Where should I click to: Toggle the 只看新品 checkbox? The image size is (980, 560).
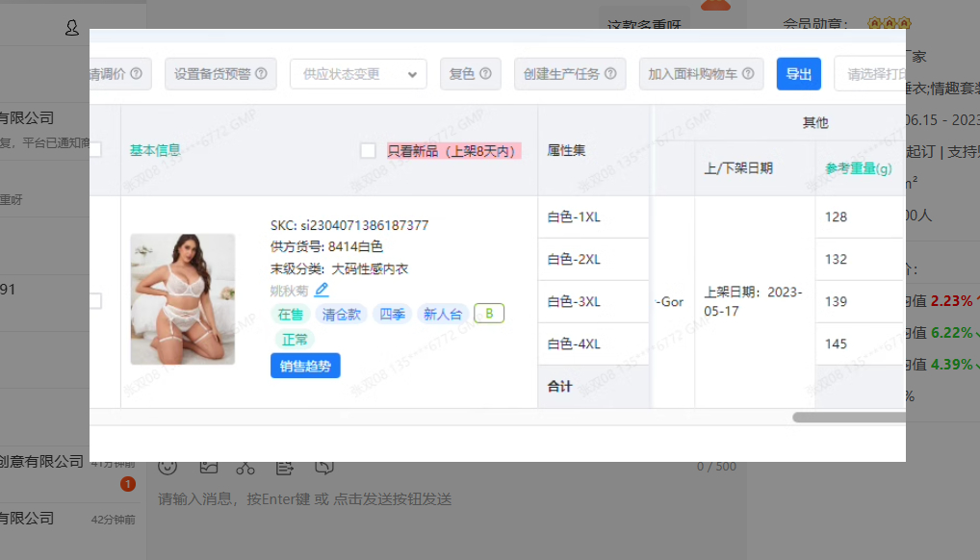click(368, 151)
